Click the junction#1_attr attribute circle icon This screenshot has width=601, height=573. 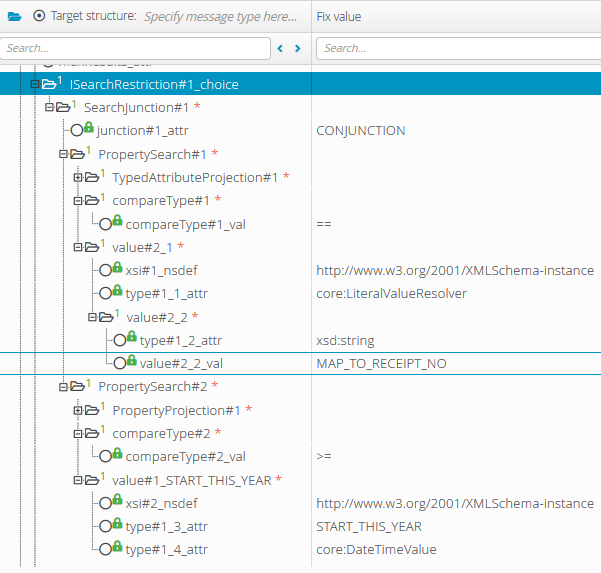coord(77,130)
